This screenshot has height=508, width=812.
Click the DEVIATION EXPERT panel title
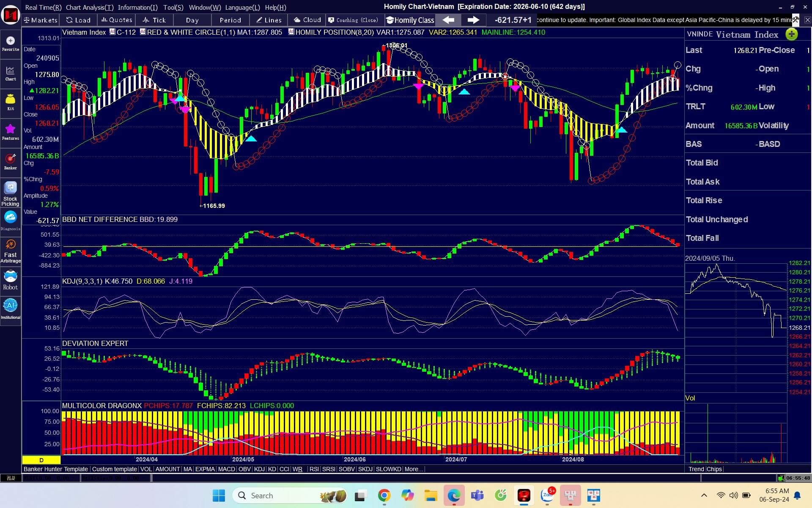[x=95, y=343]
